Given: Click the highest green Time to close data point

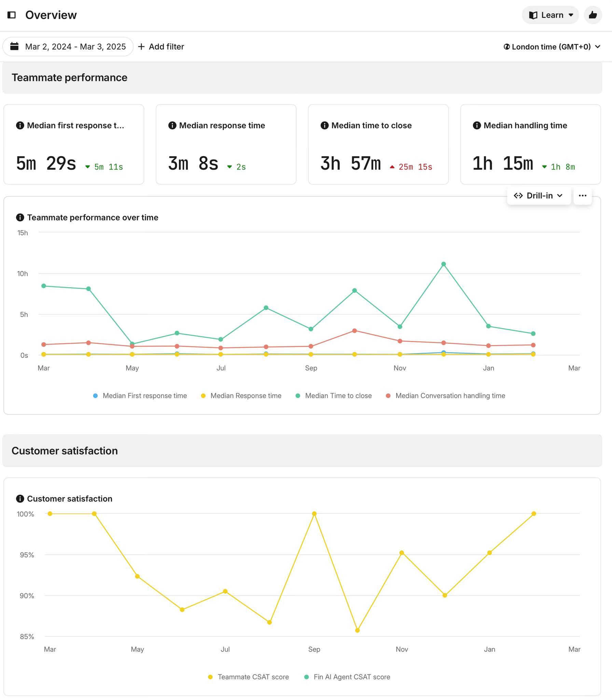Looking at the screenshot, I should (x=443, y=264).
